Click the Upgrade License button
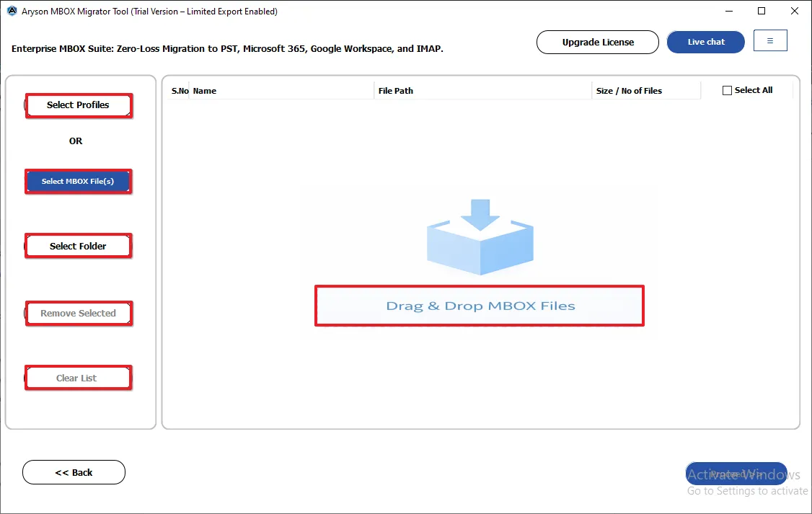812x514 pixels. click(598, 42)
